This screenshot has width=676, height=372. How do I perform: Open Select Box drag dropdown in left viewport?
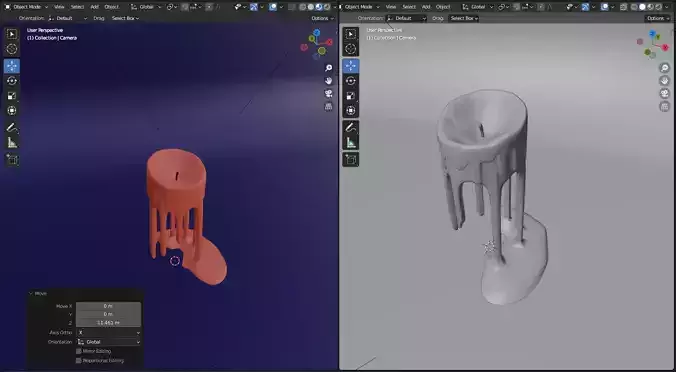(x=125, y=18)
